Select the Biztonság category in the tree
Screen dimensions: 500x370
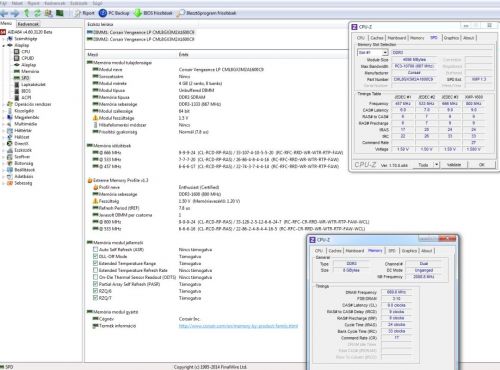point(20,163)
